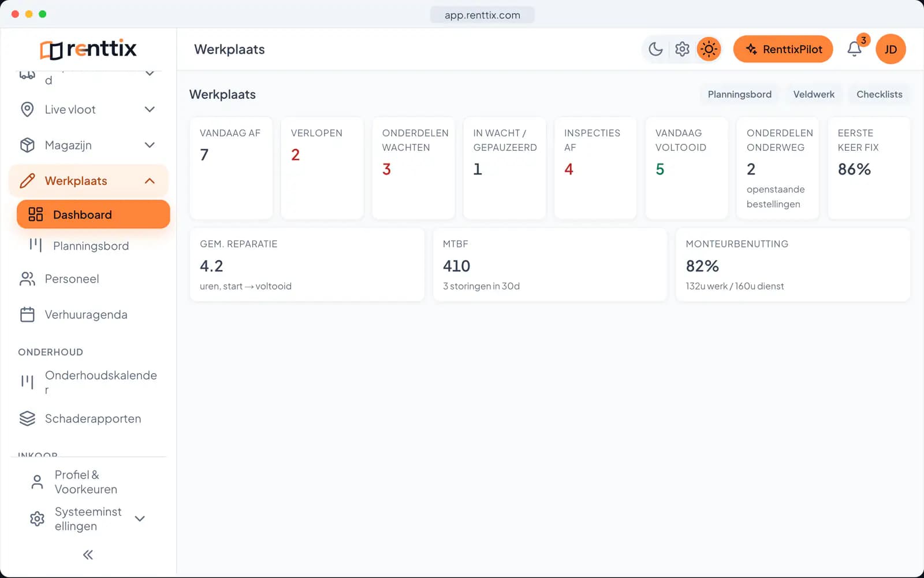924x578 pixels.
Task: Click In wacht / gepauzeerd label
Action: [505, 140]
